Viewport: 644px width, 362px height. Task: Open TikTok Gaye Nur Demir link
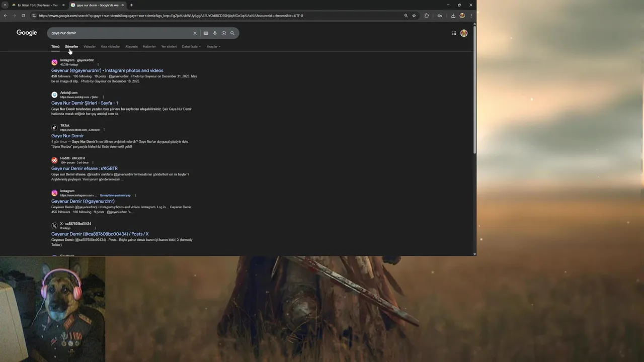pos(67,136)
